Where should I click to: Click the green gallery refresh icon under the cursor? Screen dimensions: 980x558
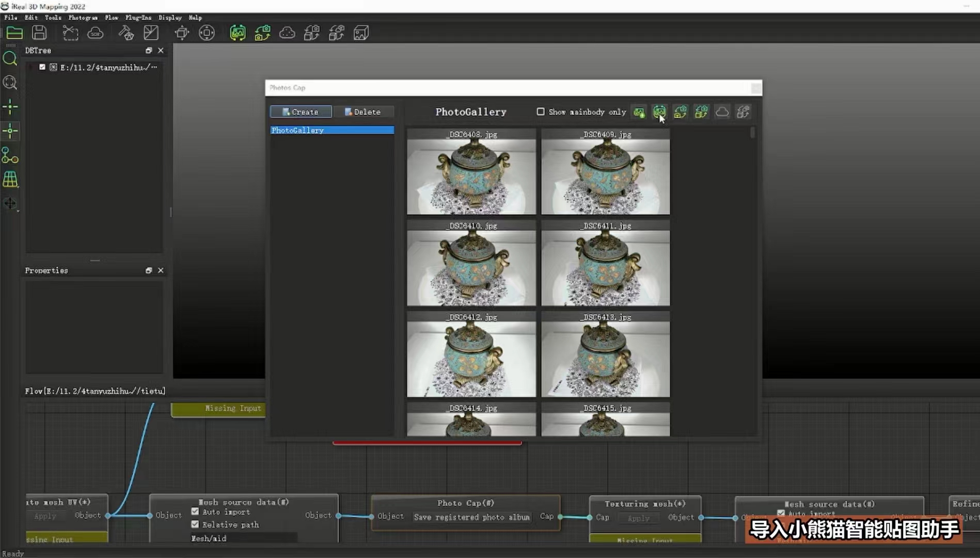pyautogui.click(x=659, y=112)
